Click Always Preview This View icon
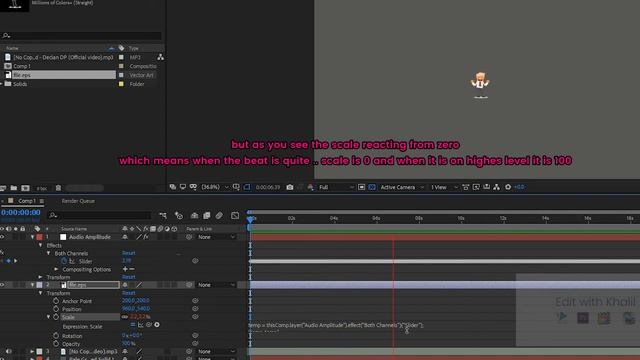This screenshot has width=640, height=360. click(173, 187)
